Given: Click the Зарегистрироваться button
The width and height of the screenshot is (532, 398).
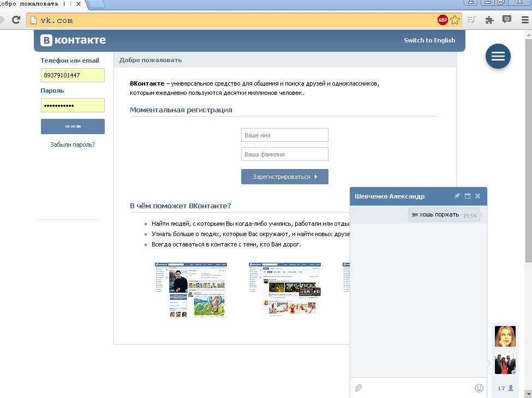Looking at the screenshot, I should [x=285, y=177].
